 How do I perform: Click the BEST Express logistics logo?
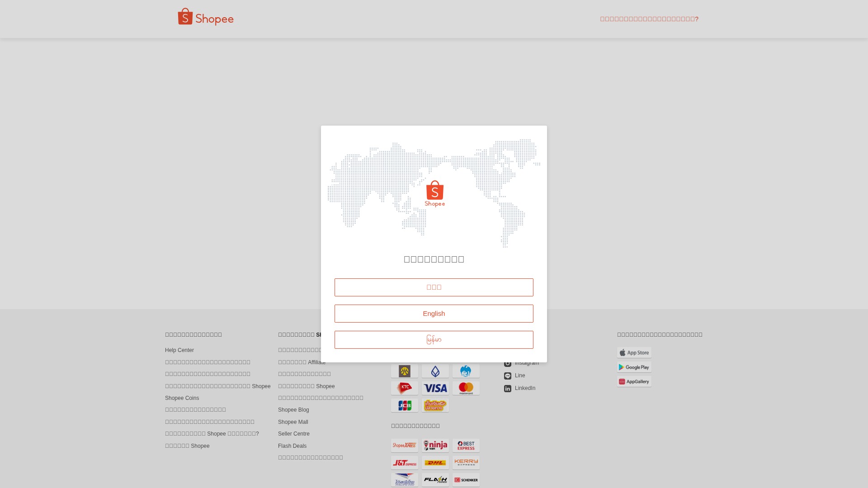pos(466,446)
